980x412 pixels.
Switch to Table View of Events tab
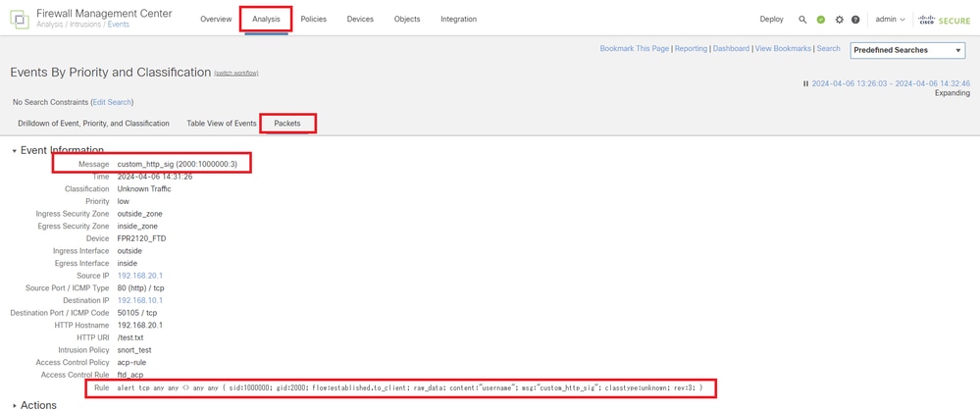coord(222,124)
